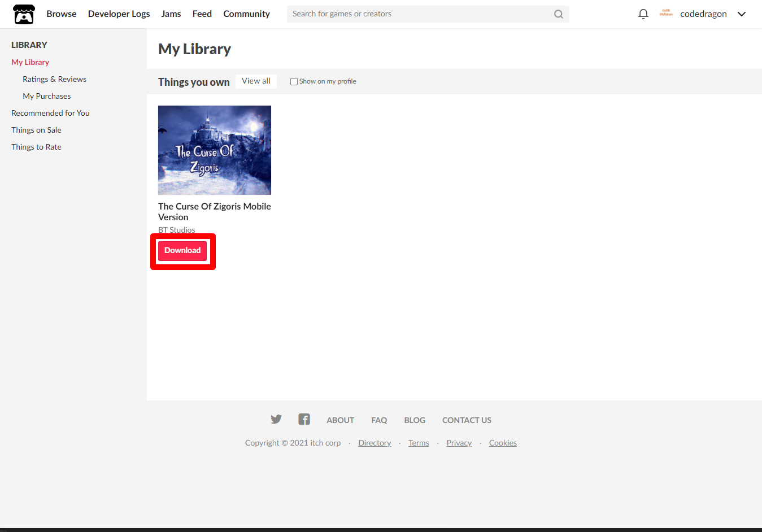
Task: Open Recommended for You
Action: tap(51, 113)
